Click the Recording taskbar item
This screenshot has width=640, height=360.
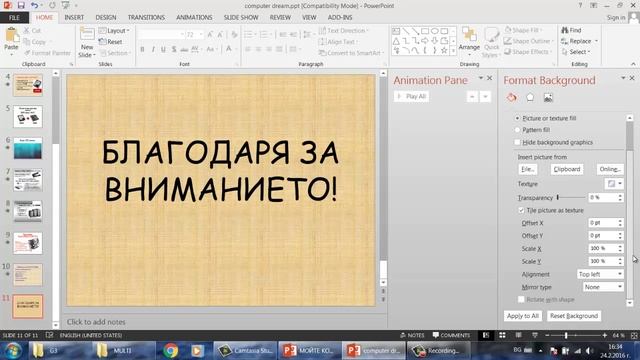coord(438,351)
